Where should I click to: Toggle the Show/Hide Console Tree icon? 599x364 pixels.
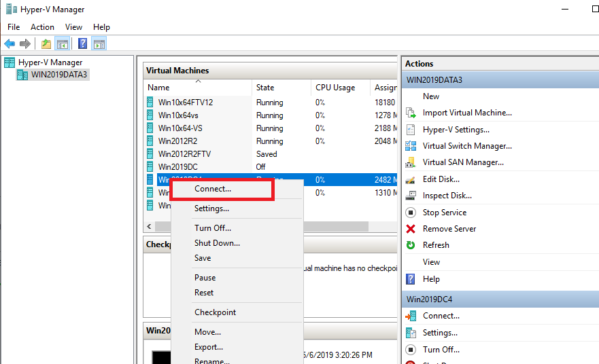63,44
